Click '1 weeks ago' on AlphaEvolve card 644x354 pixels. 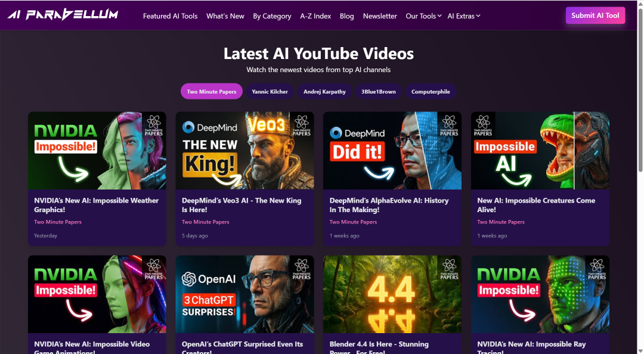[x=344, y=236]
